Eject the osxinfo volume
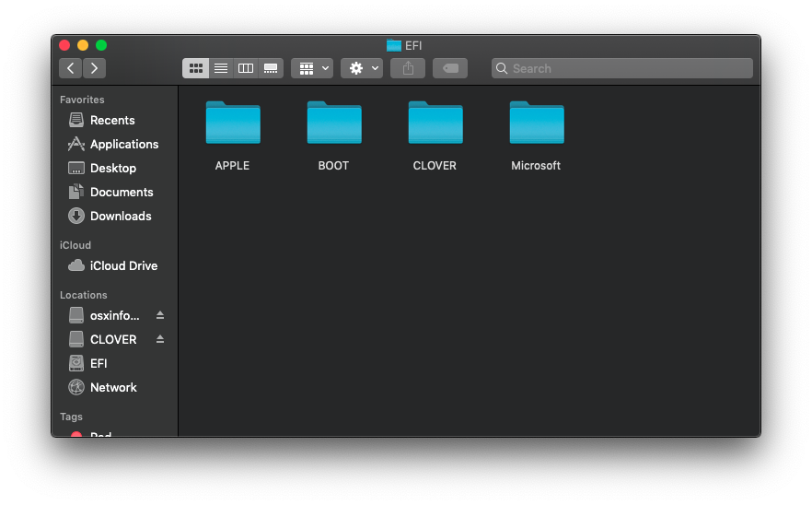Screen dimensions: 812x505 [x=160, y=315]
